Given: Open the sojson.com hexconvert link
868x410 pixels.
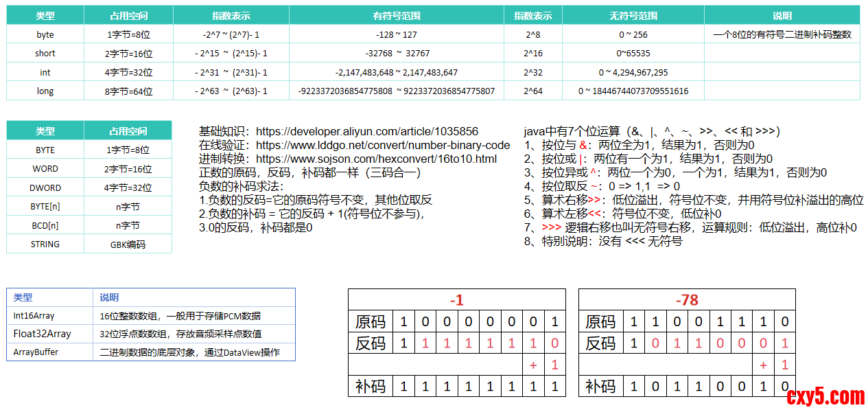Looking at the screenshot, I should (376, 159).
